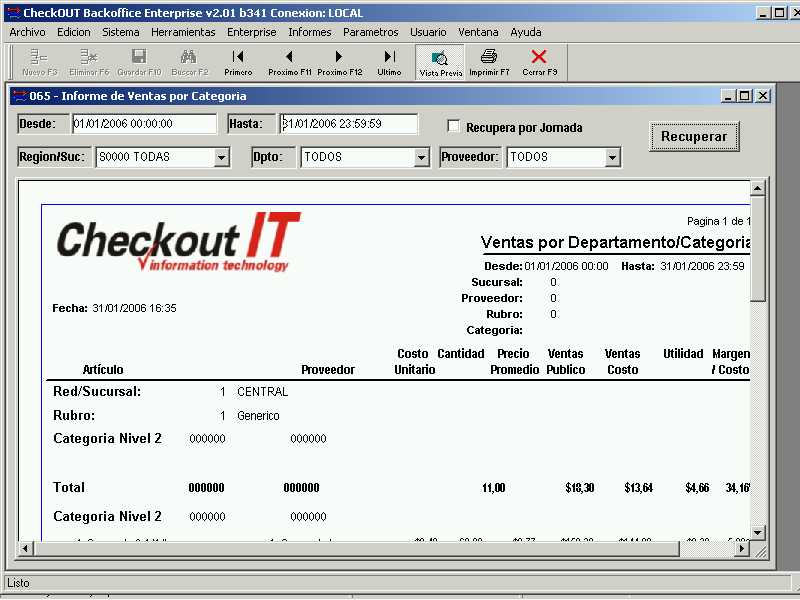Screen dimensions: 800x600
Task: Click the 'CENTRAL' sucursal name
Action: 262,392
